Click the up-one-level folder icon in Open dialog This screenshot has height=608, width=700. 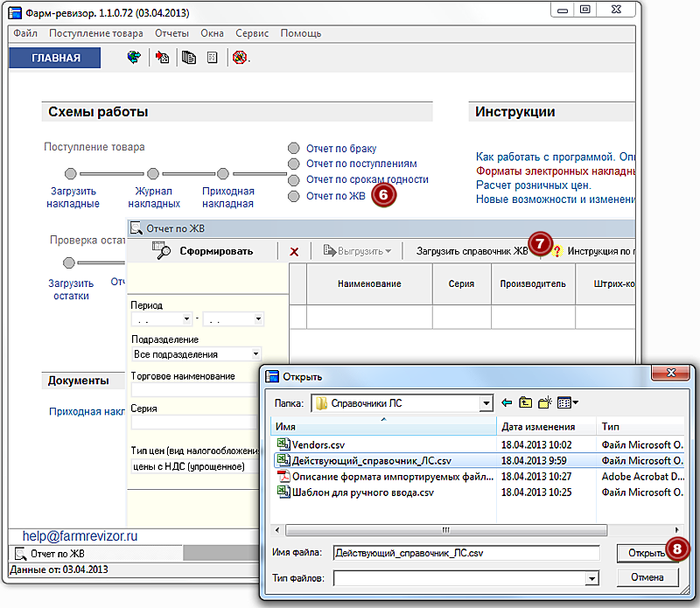[x=526, y=402]
